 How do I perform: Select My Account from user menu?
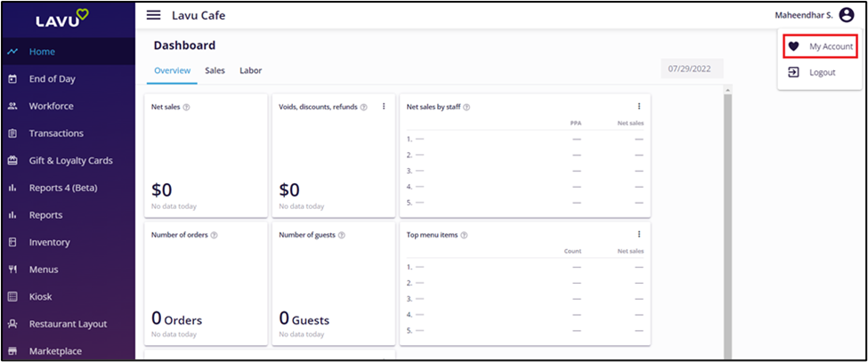pos(831,46)
